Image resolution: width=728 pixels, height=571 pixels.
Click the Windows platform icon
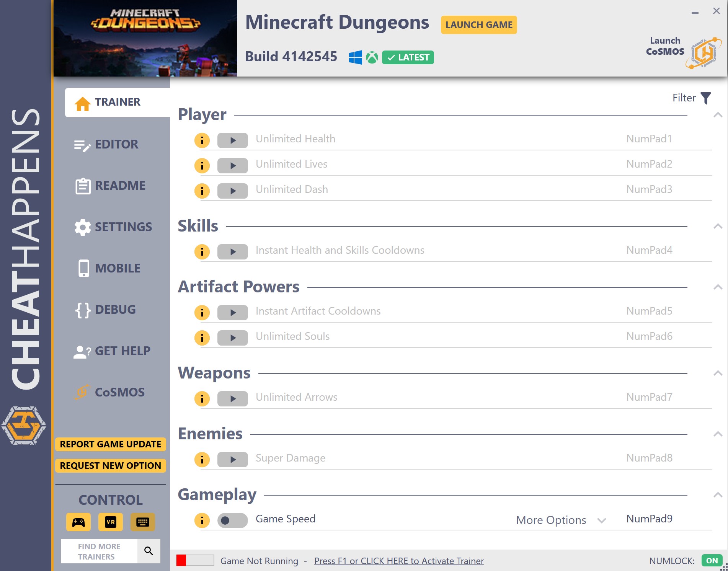coord(355,57)
